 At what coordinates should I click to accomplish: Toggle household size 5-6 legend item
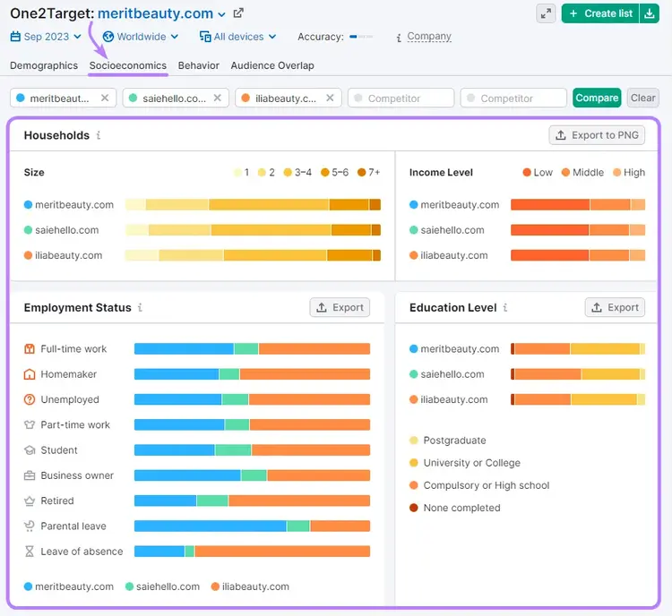point(334,172)
